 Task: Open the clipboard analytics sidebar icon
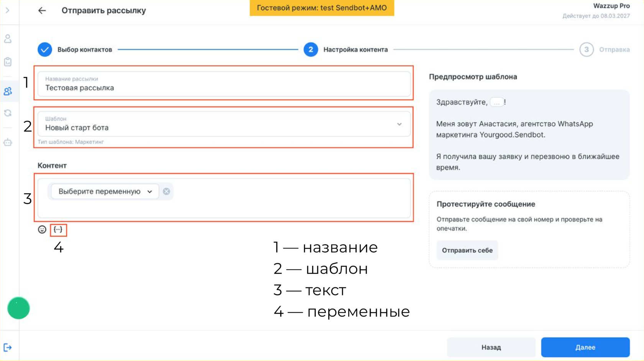(x=8, y=62)
